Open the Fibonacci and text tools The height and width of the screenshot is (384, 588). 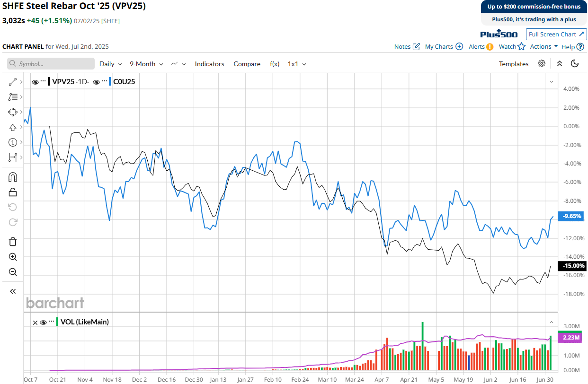coord(13,97)
